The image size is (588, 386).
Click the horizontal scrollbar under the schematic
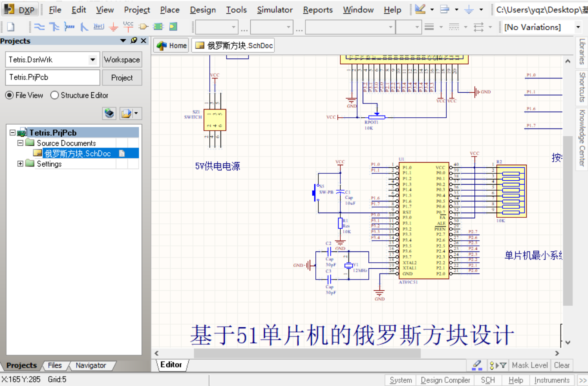coord(307,353)
